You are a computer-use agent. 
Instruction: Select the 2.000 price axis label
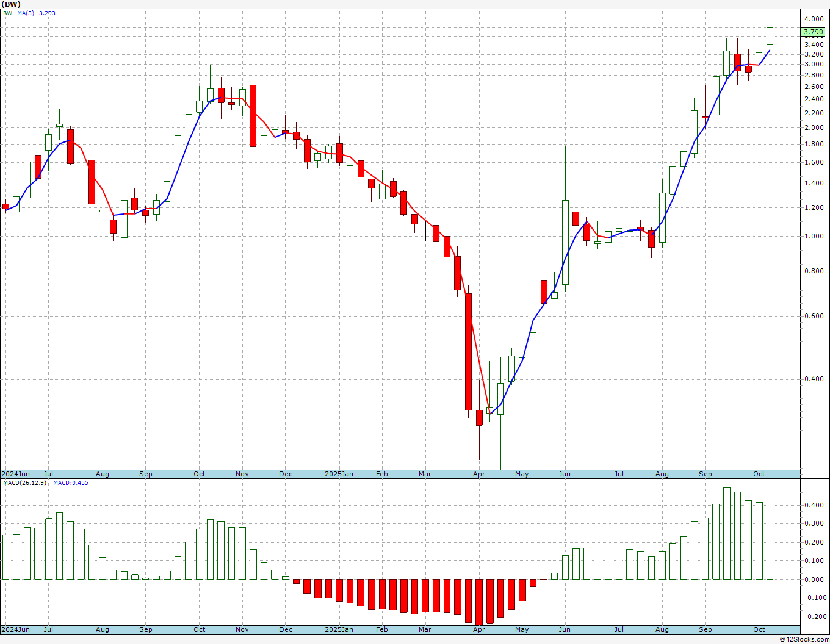point(814,127)
